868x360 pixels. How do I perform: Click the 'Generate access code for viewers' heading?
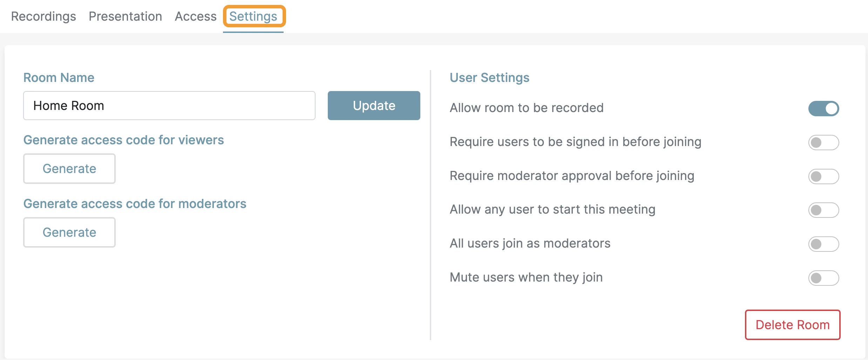(x=124, y=140)
